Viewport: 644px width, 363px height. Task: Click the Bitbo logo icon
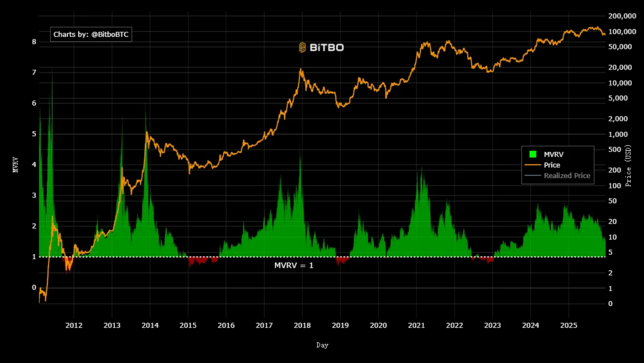click(303, 47)
